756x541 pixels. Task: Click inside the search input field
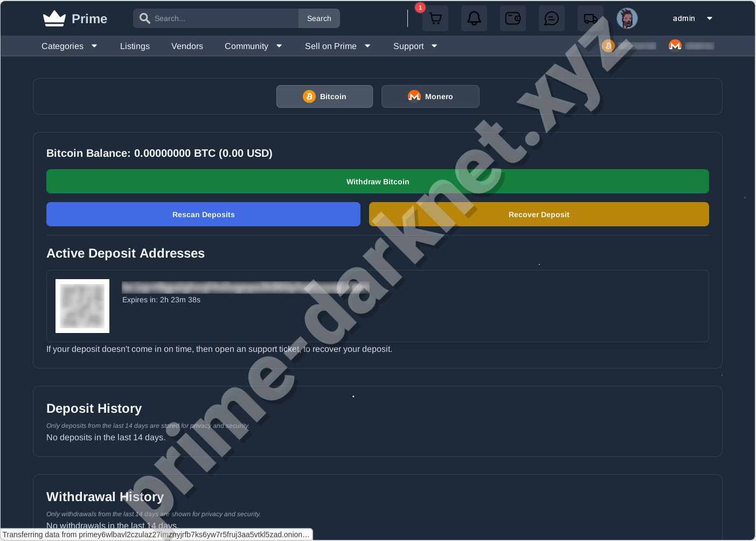click(x=216, y=18)
